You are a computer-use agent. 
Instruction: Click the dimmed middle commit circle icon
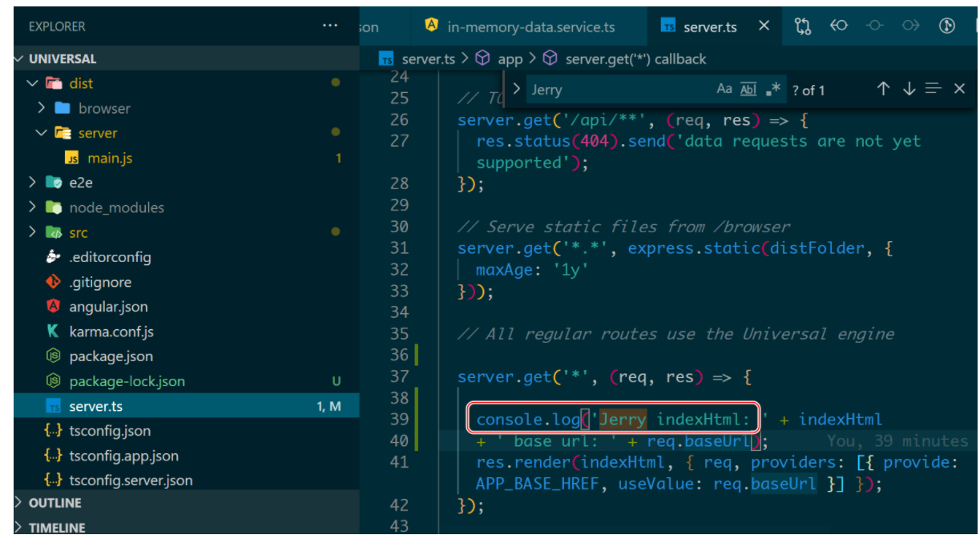tap(874, 26)
